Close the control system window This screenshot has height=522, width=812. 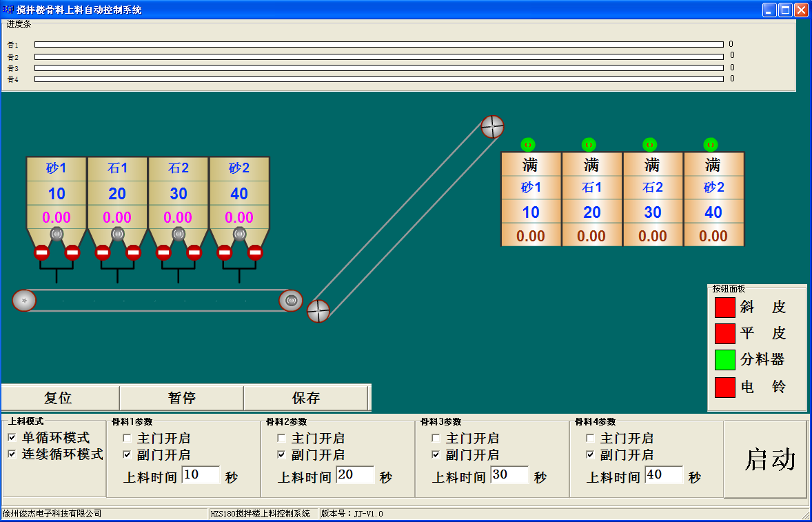pyautogui.click(x=802, y=10)
